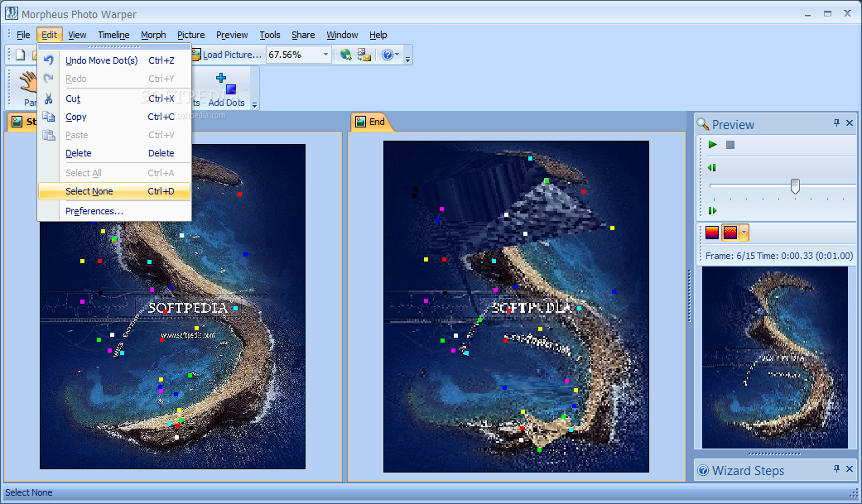This screenshot has width=862, height=504.
Task: Open Preferences... from the Edit menu
Action: 114,211
